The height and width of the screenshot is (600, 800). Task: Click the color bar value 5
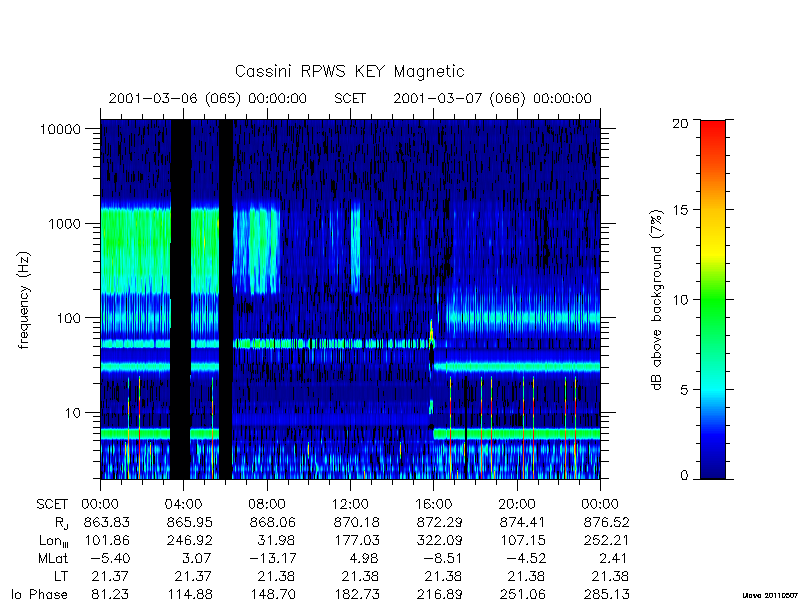(x=684, y=390)
